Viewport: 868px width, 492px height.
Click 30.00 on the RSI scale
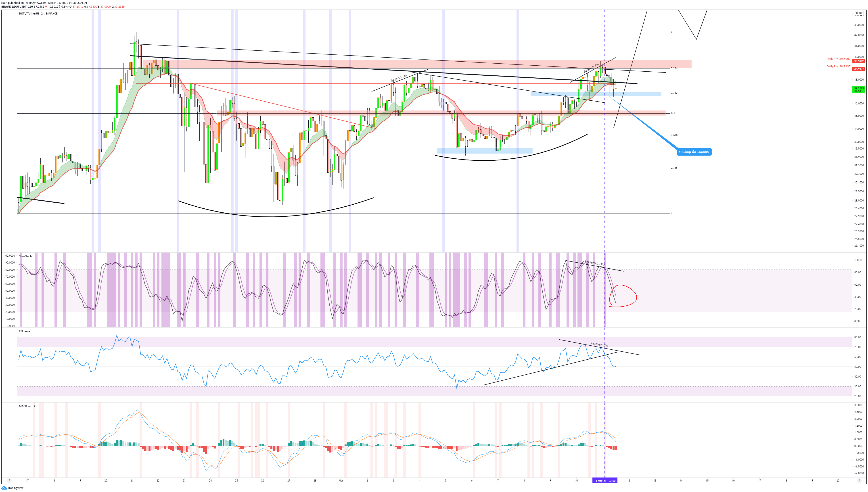(x=858, y=386)
